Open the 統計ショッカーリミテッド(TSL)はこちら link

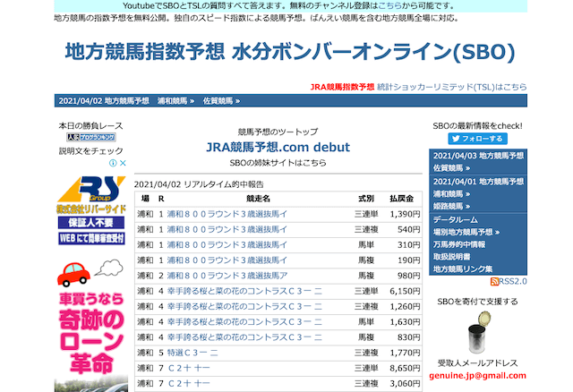click(x=451, y=87)
